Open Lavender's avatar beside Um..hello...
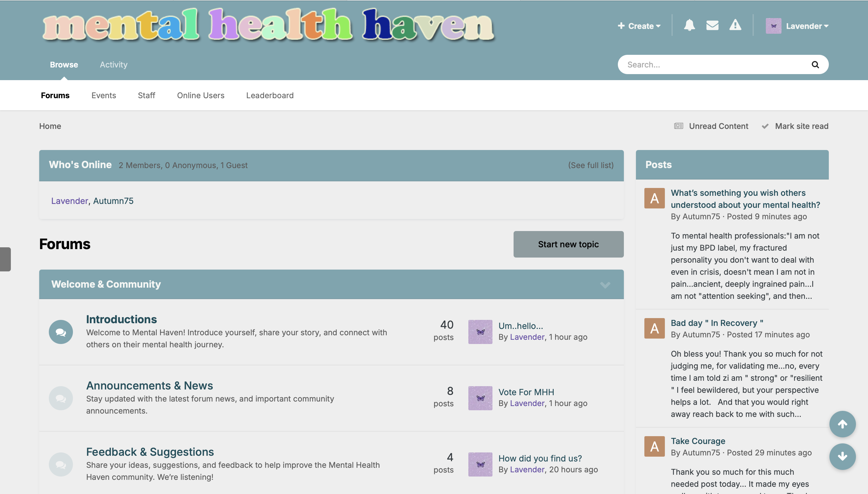The width and height of the screenshot is (868, 494). pyautogui.click(x=480, y=332)
